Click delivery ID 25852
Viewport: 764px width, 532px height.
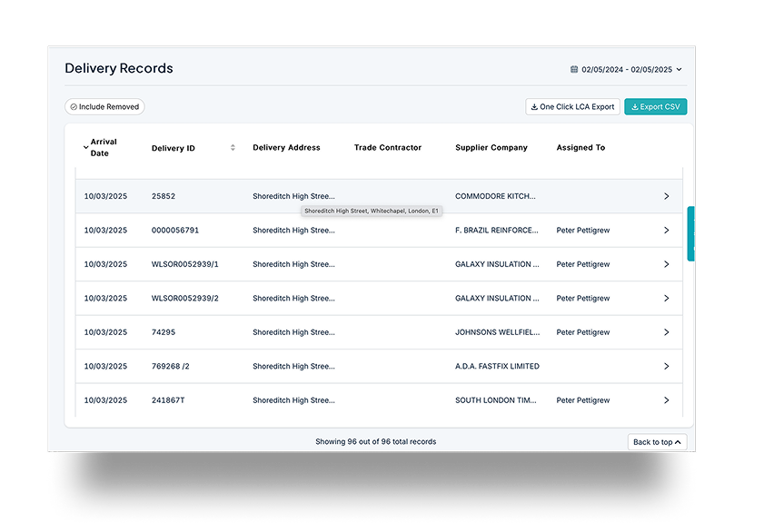164,196
